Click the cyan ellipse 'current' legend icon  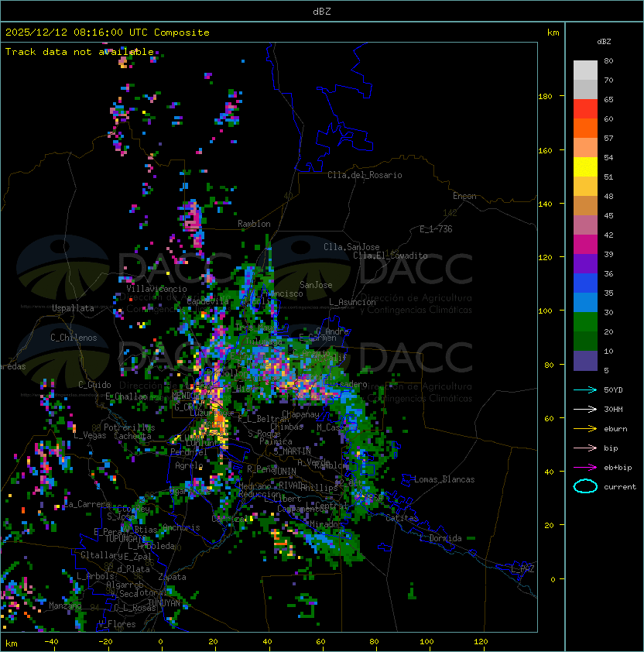[585, 486]
